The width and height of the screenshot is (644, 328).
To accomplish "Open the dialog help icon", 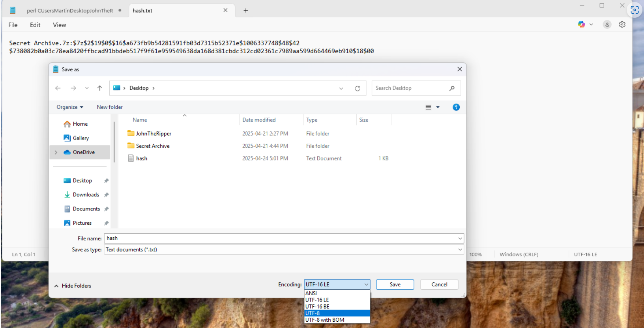I will pyautogui.click(x=456, y=107).
